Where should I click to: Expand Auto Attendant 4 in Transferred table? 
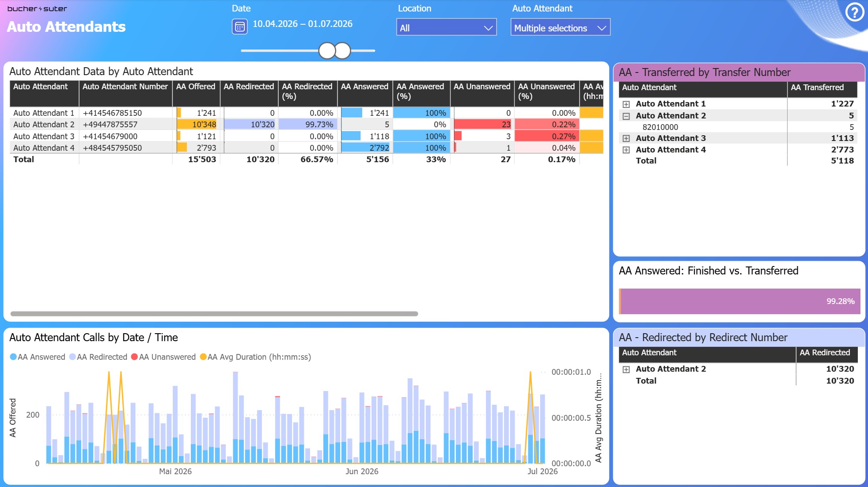[x=626, y=150]
